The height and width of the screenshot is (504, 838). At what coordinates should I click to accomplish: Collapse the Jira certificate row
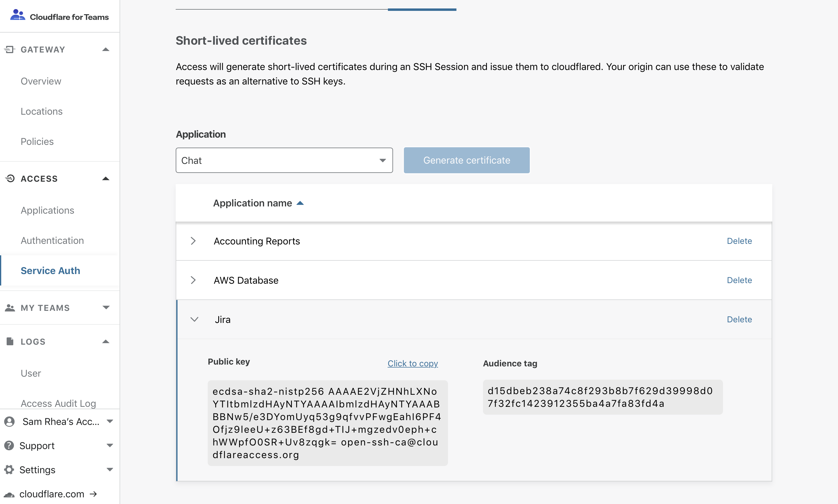point(195,319)
